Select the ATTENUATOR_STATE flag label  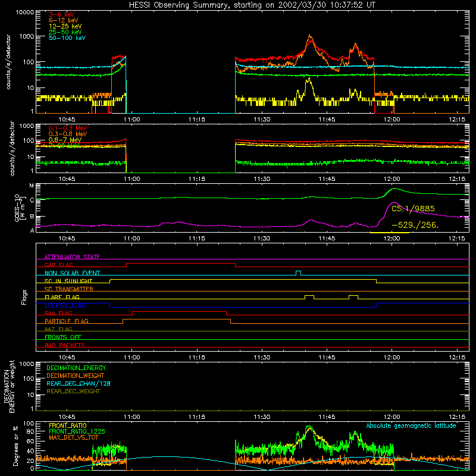pyautogui.click(x=72, y=257)
